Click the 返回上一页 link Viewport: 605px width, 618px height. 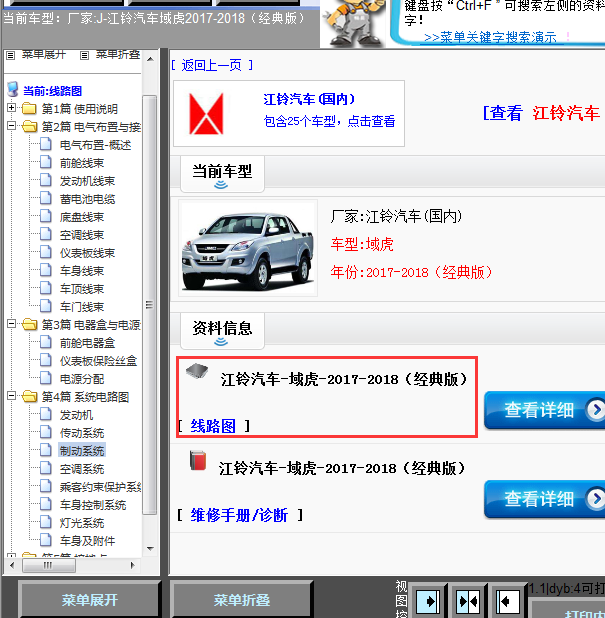(x=212, y=65)
